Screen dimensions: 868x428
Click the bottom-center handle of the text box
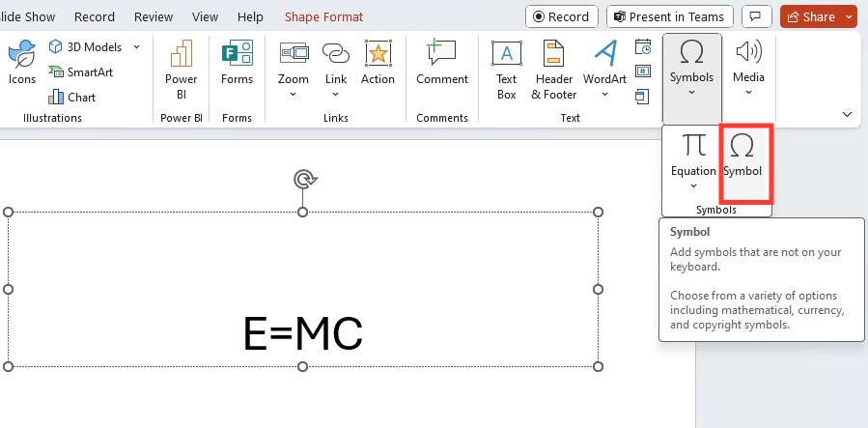(303, 366)
